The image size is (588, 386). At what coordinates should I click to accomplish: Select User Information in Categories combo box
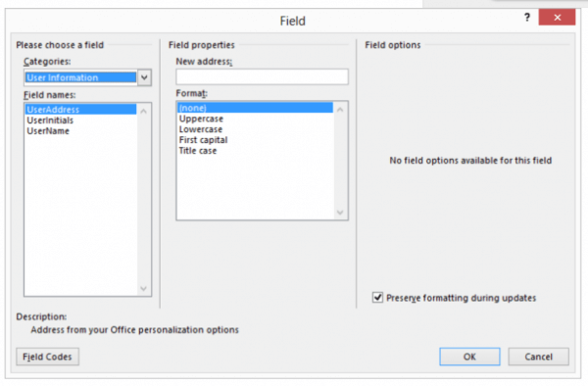coord(80,77)
